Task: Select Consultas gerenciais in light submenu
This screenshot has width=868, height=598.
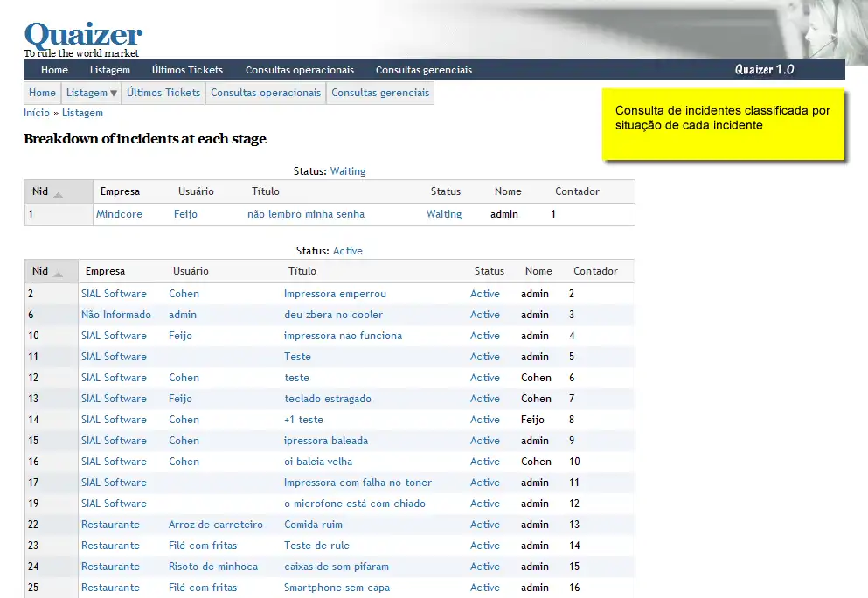Action: [380, 93]
